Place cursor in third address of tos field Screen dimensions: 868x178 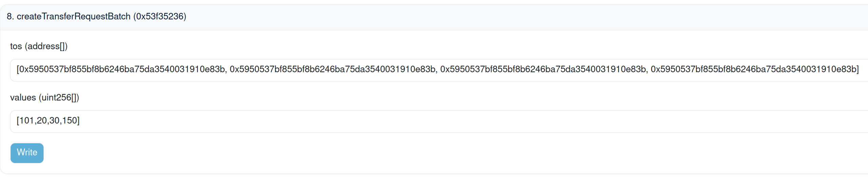(543, 69)
